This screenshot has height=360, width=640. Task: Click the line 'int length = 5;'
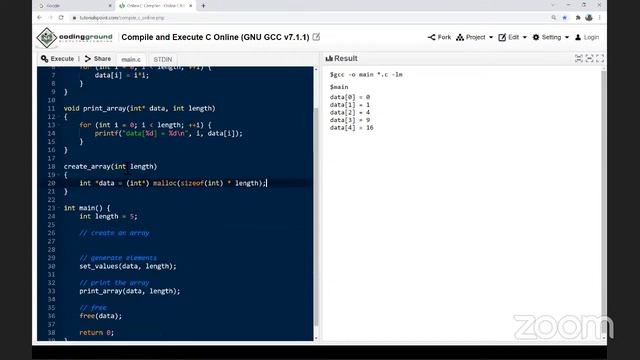coord(108,216)
